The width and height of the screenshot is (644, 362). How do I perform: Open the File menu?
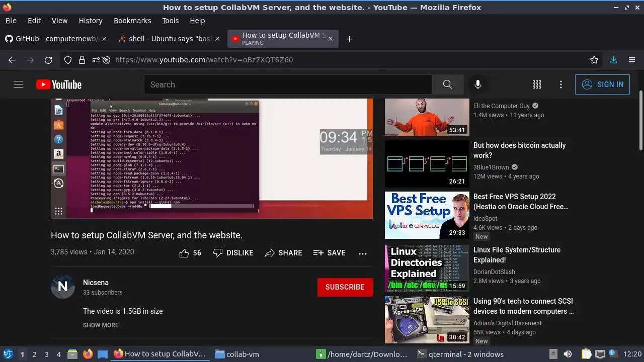[11, 21]
